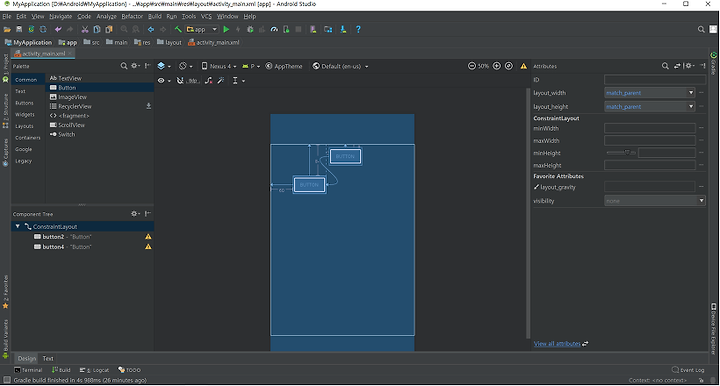Toggle all attributes view arrows icon

pyautogui.click(x=677, y=66)
